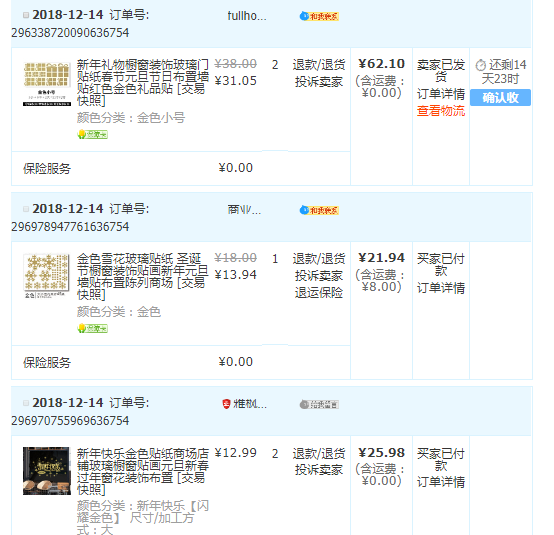Click the 退运保险 link on the second order
The image size is (554, 535).
tap(319, 293)
